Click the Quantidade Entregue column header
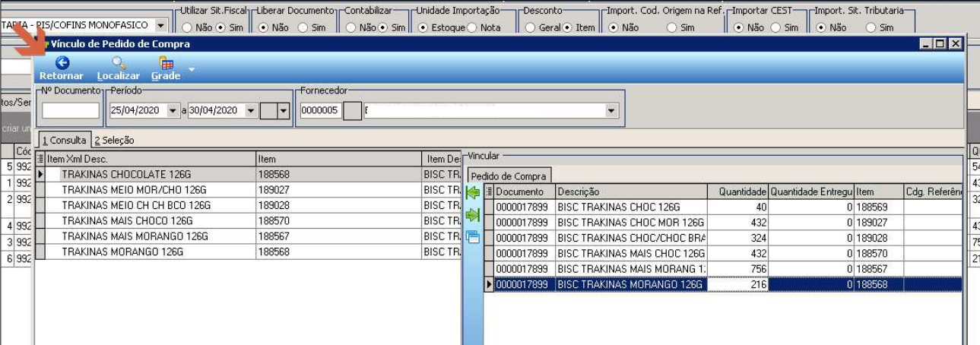980x345 pixels. tap(811, 192)
